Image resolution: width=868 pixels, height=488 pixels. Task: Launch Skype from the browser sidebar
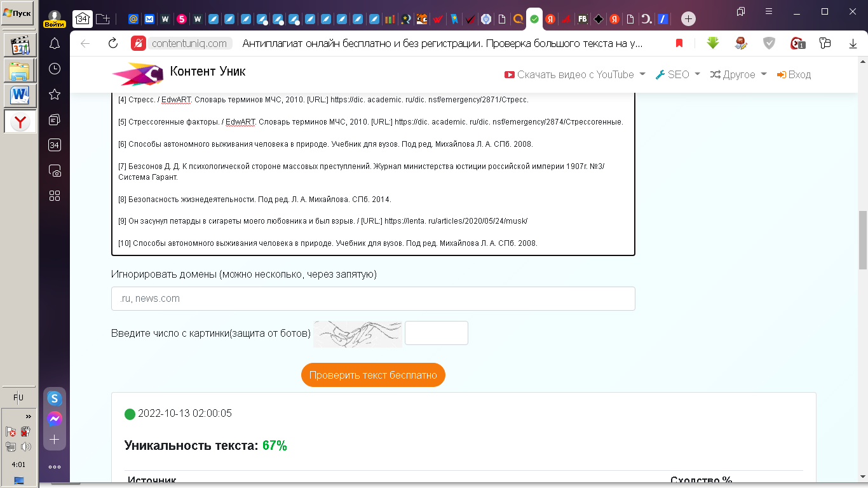[55, 398]
